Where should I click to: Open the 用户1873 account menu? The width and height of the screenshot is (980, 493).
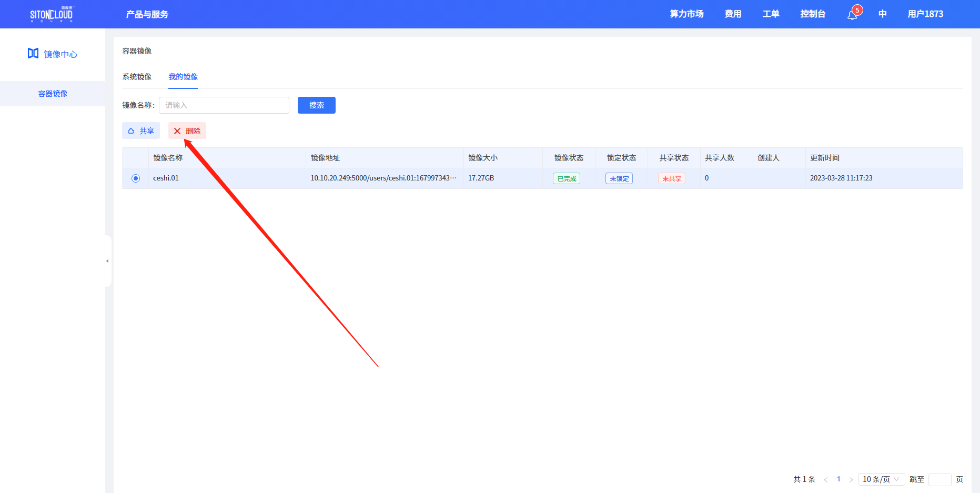(x=925, y=14)
